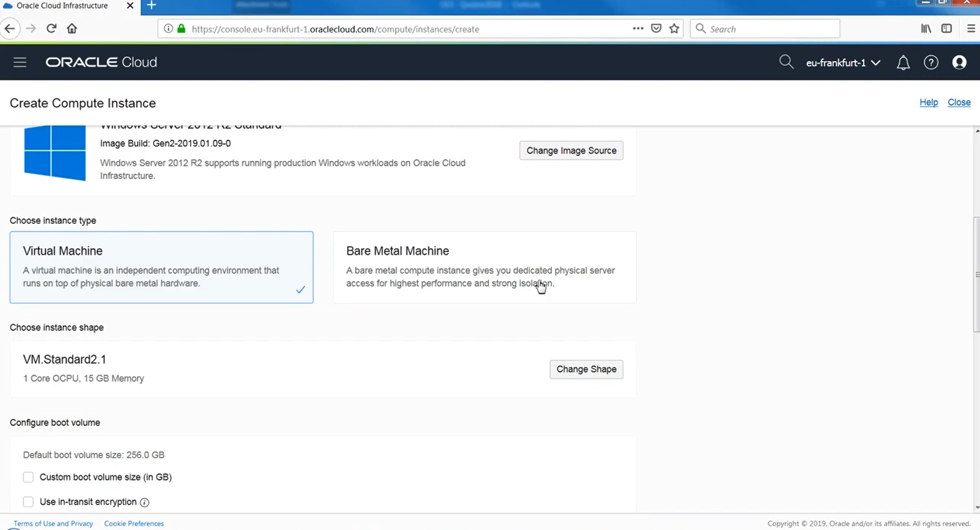Open the page actions three-dot menu
The height and width of the screenshot is (530, 980).
(638, 28)
